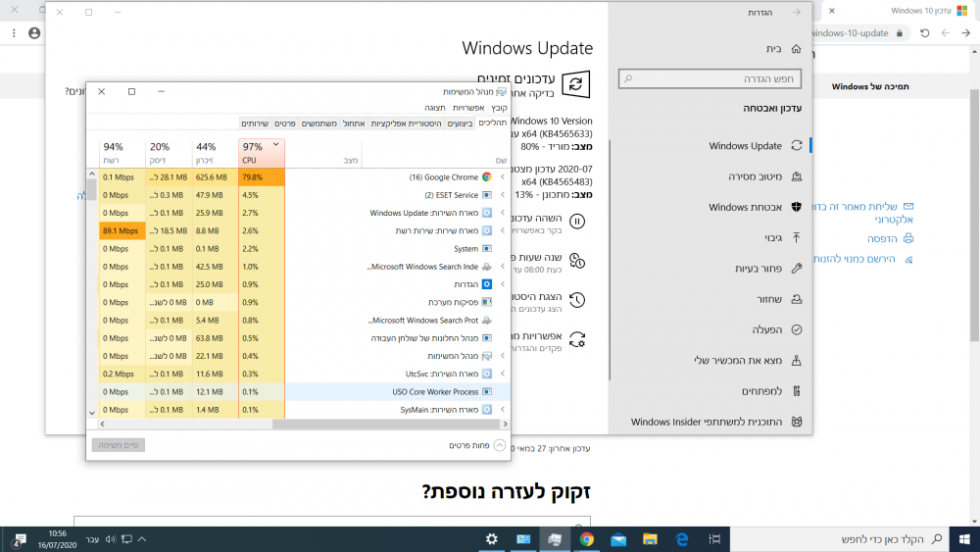980x552 pixels.
Task: Click the ESET Service process icon
Action: (x=487, y=195)
